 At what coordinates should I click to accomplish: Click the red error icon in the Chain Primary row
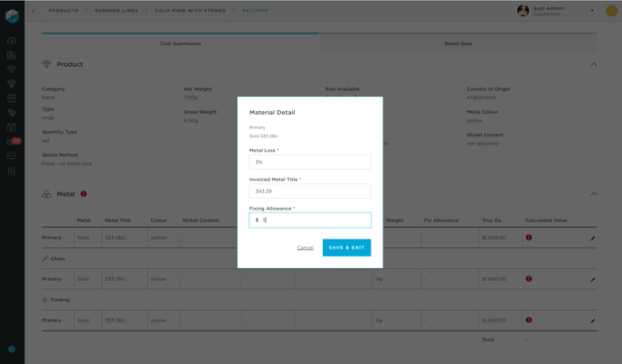click(x=529, y=279)
